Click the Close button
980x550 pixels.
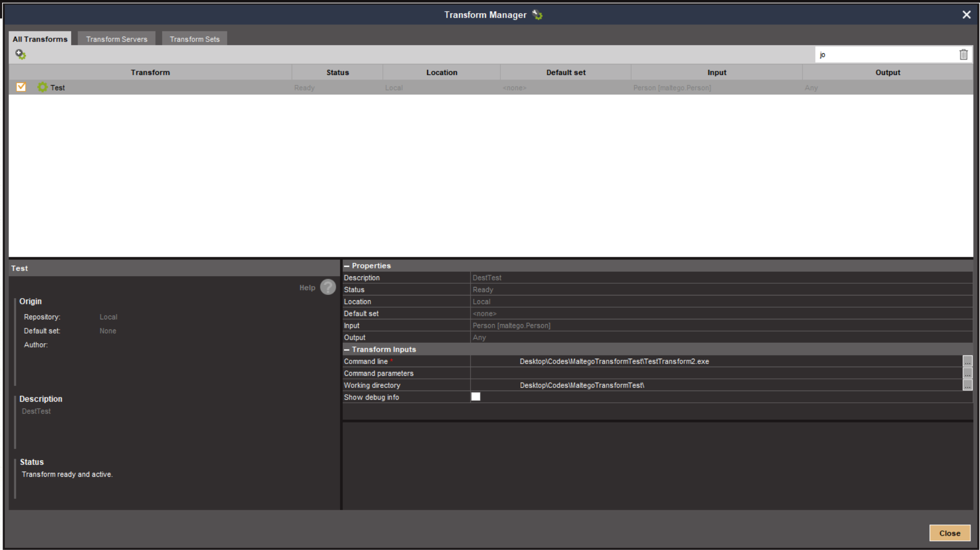coord(950,533)
